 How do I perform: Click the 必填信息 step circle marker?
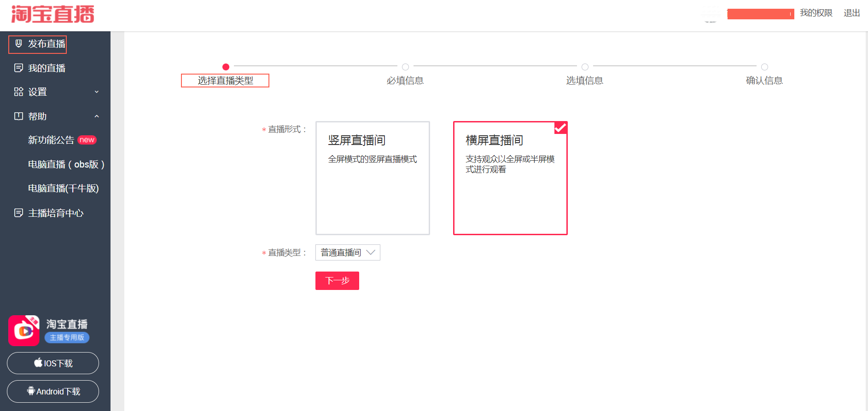pyautogui.click(x=405, y=67)
